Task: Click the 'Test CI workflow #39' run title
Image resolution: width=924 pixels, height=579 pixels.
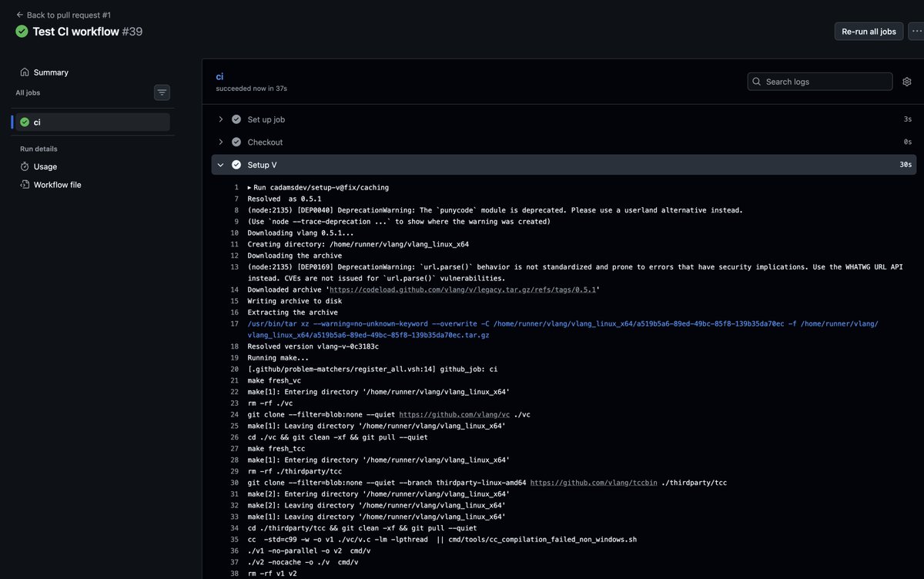Action: tap(87, 32)
